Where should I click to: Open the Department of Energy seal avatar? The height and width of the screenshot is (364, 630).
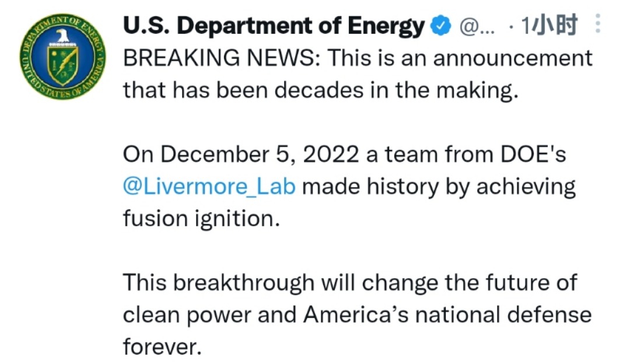click(x=62, y=57)
